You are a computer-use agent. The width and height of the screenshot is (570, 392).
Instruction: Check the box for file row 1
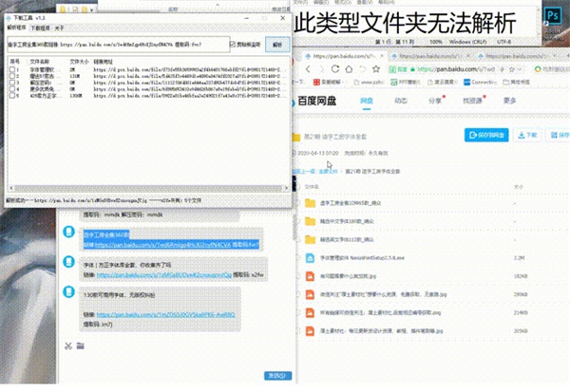12,70
